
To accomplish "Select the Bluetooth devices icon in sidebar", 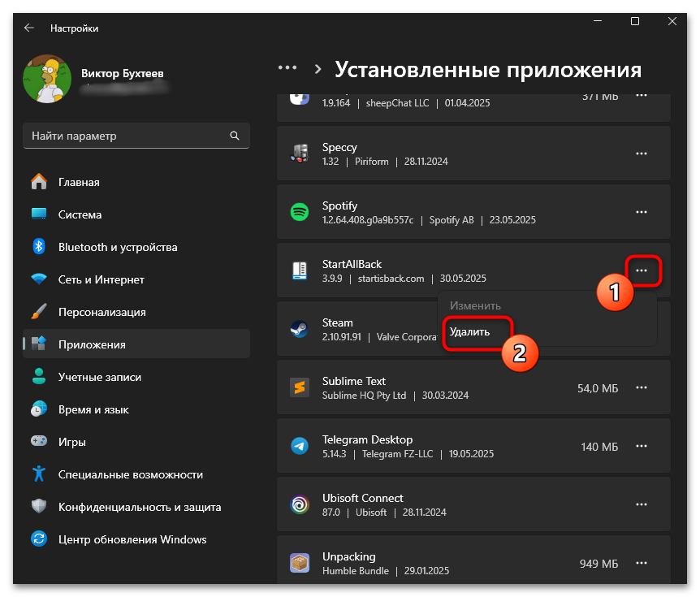I will click(x=38, y=247).
